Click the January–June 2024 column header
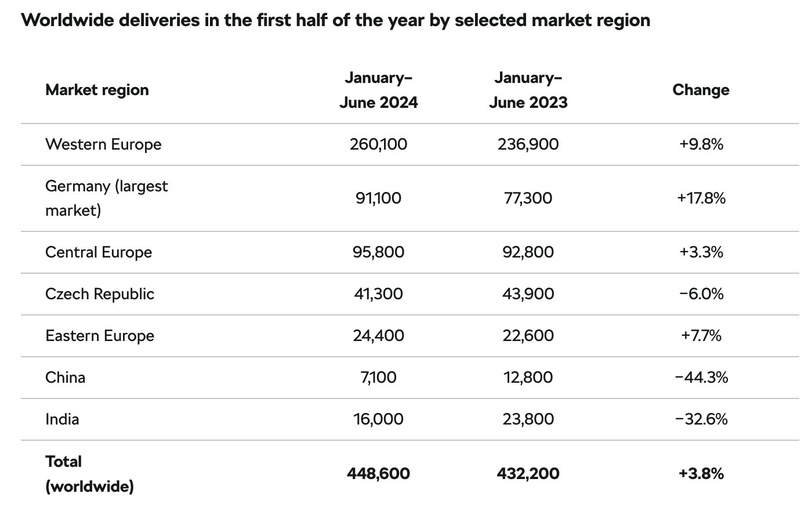The image size is (812, 515). point(378,90)
